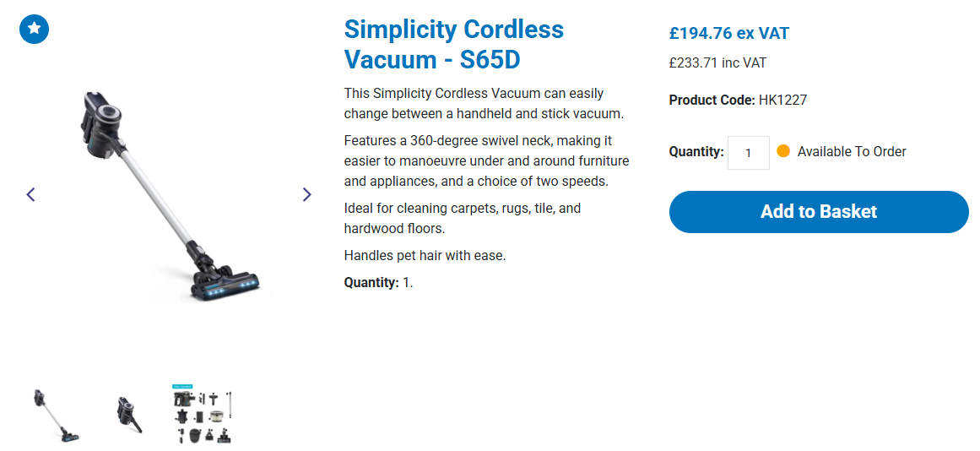Click the Available To Order text
The height and width of the screenshot is (451, 980).
[x=851, y=152]
